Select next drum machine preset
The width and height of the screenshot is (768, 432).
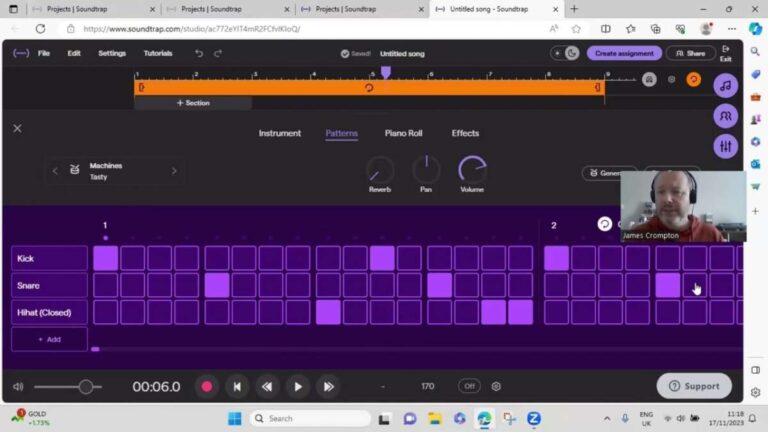pos(174,171)
